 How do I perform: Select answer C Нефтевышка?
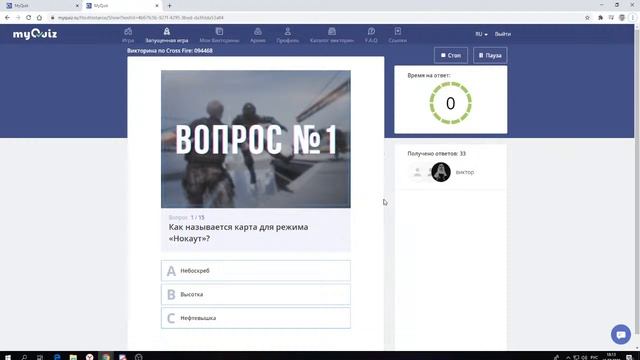256,318
